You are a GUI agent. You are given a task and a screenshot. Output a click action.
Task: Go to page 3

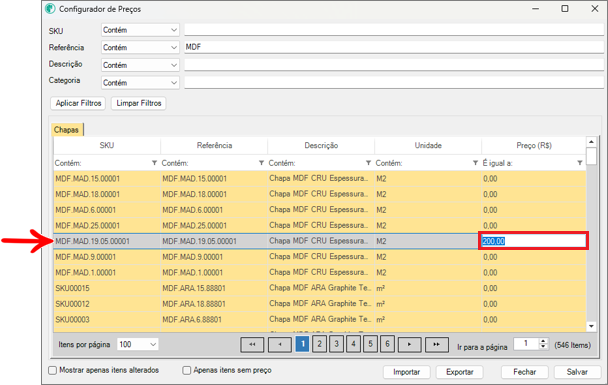(337, 344)
